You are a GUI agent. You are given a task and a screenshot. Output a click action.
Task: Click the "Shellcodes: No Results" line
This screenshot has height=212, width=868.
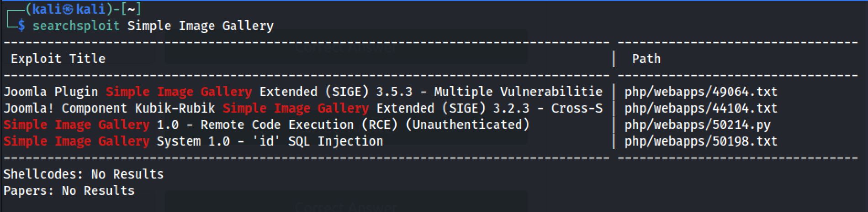(83, 174)
